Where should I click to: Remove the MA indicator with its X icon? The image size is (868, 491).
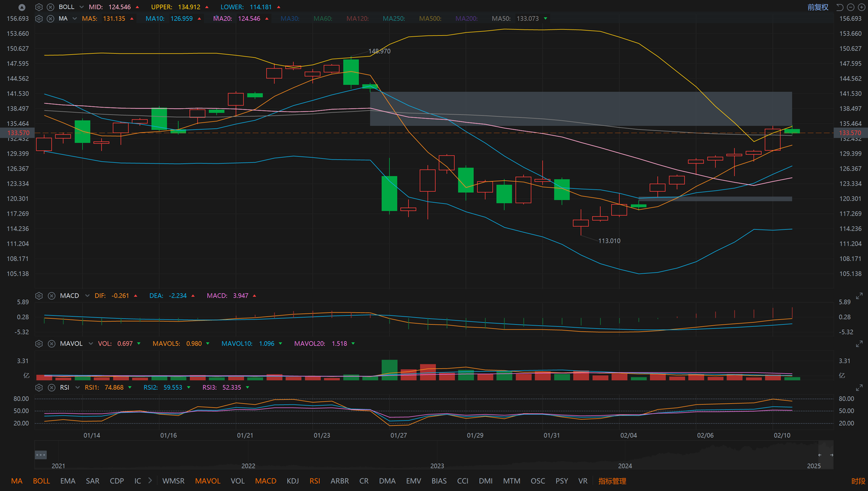(51, 18)
